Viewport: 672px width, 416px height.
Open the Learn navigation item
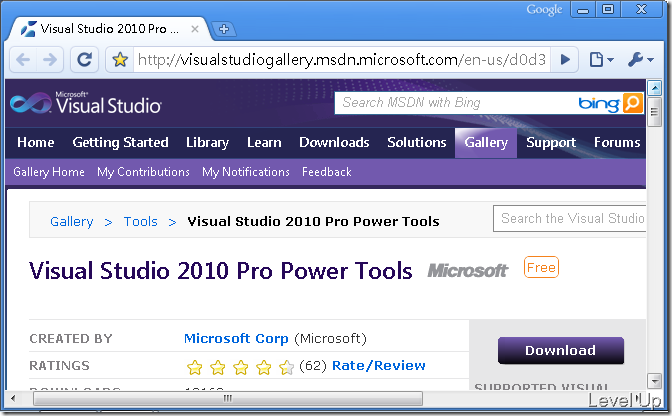(264, 142)
